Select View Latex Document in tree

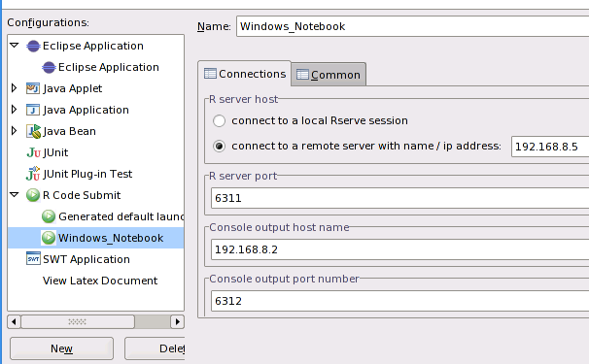pos(100,281)
